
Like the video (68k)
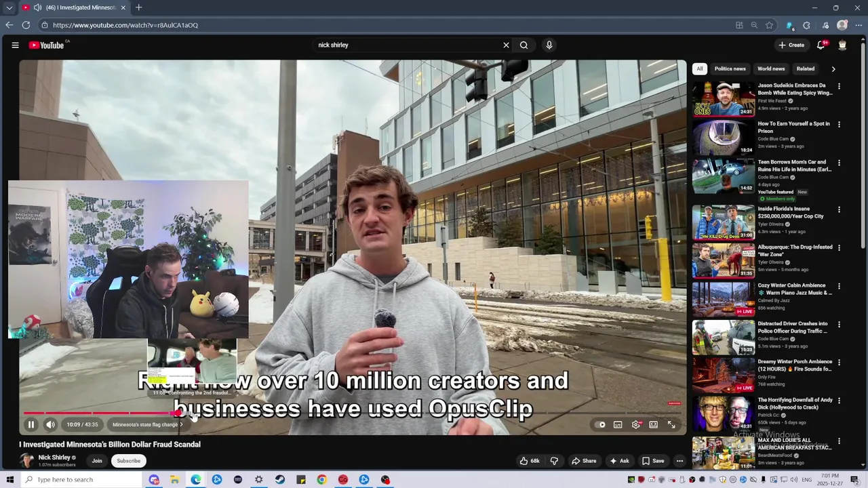coord(530,461)
